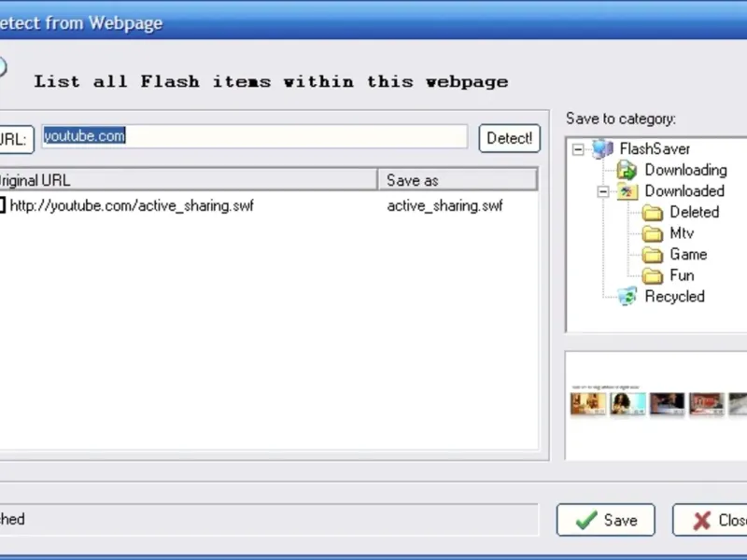Click the FlashSaver computer root icon
The height and width of the screenshot is (560, 747).
(x=602, y=149)
